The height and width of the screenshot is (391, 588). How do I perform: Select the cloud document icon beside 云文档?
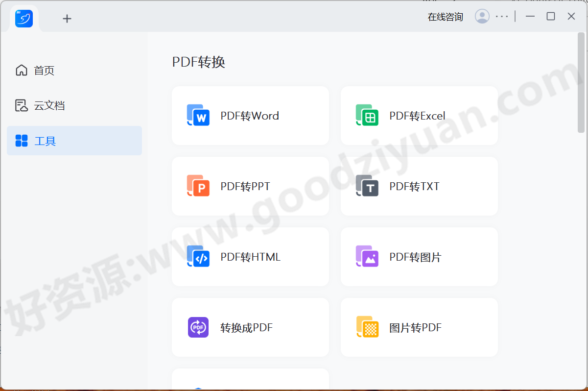pos(21,105)
